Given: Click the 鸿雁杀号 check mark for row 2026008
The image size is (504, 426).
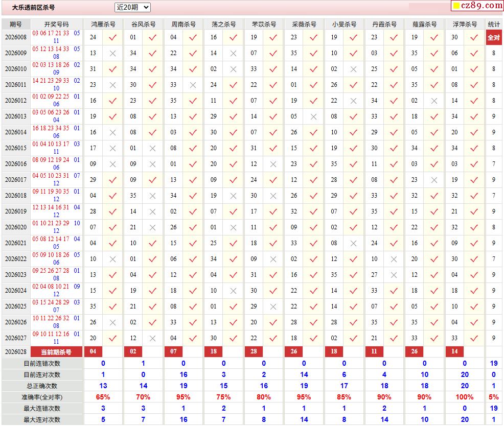Looking at the screenshot, I should [112, 37].
